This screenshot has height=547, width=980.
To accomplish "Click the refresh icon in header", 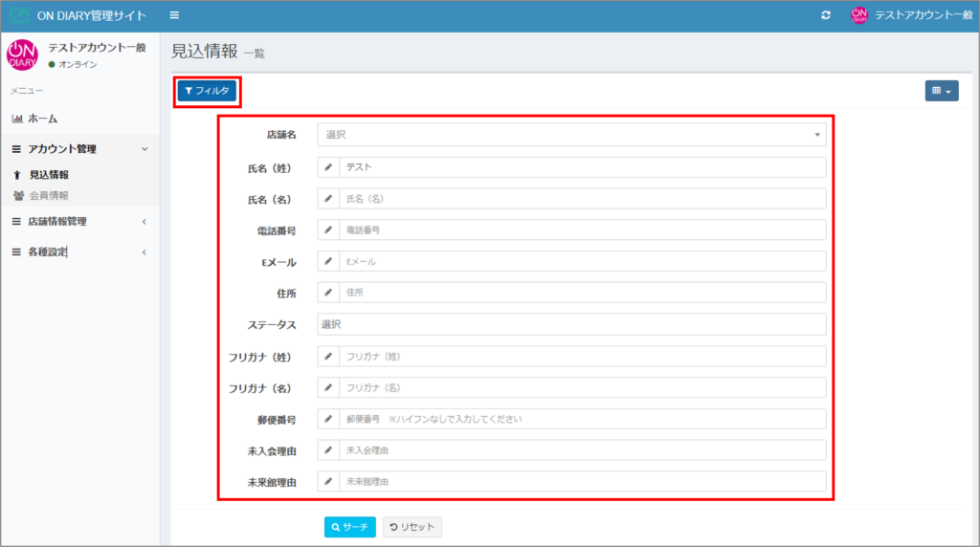I will (826, 16).
